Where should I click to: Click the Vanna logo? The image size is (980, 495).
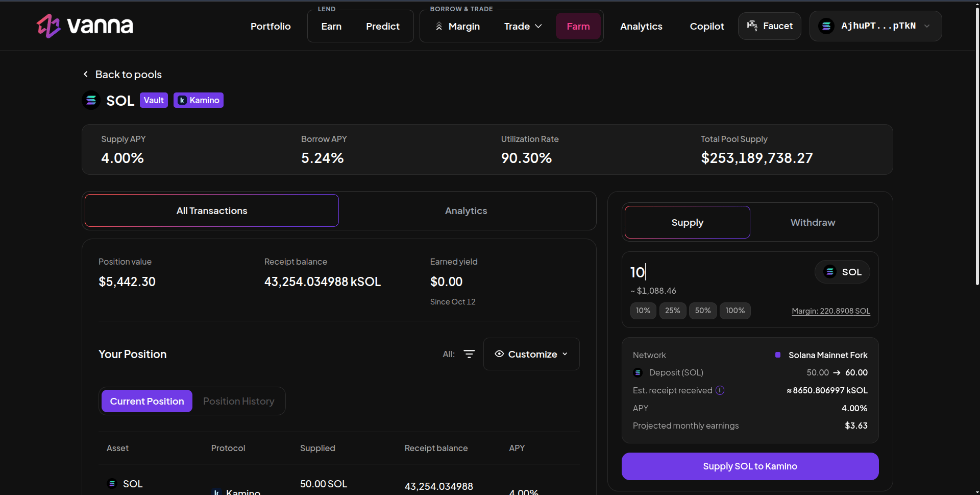[x=85, y=26]
